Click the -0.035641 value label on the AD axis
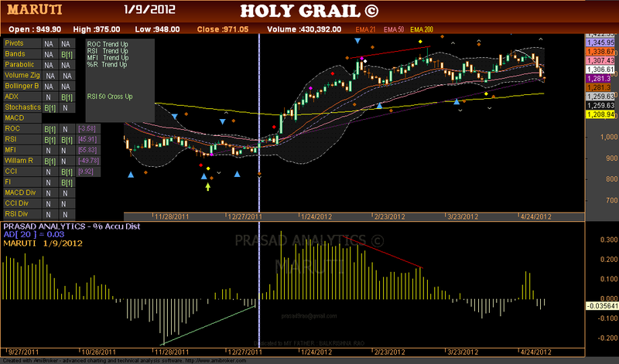Viewport: 619px width, 364px height. pos(602,306)
